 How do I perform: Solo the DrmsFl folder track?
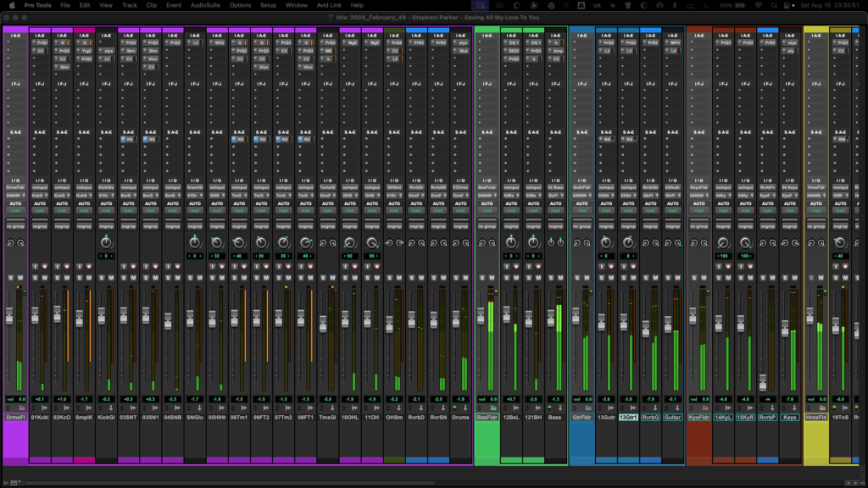(x=10, y=278)
